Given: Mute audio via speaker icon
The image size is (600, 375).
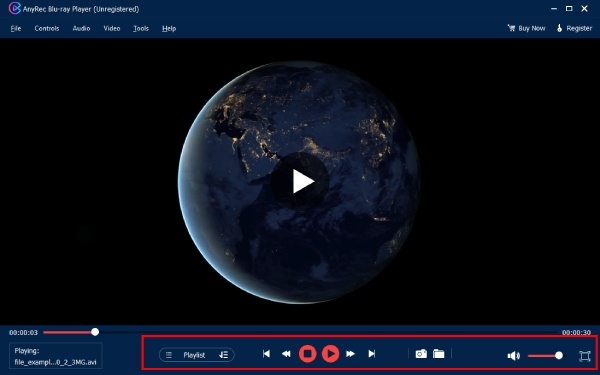Looking at the screenshot, I should click(x=514, y=356).
